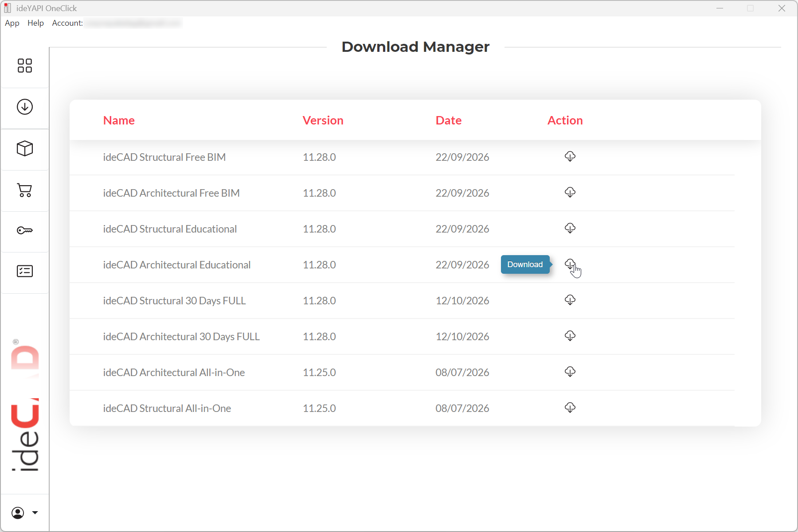Open the shopping cart icon in sidebar
The width and height of the screenshot is (798, 532).
click(25, 190)
